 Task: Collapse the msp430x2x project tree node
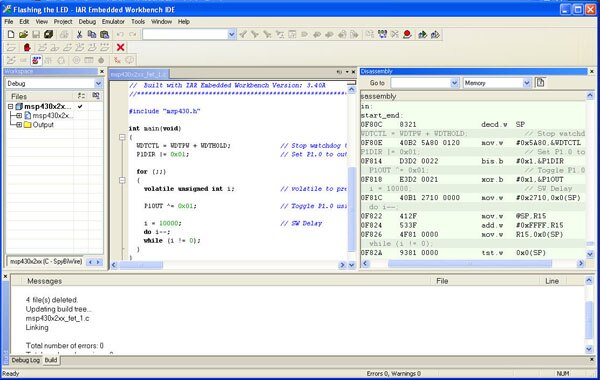[x=11, y=106]
